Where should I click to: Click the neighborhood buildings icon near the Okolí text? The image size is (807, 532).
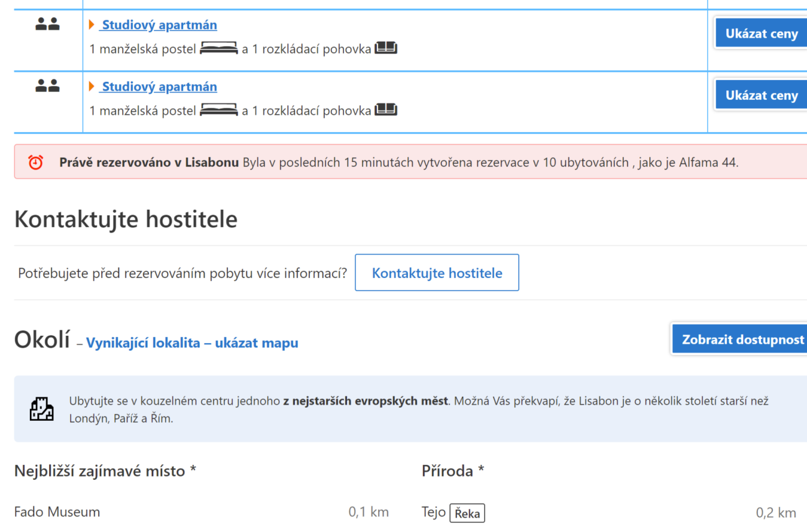click(x=42, y=408)
